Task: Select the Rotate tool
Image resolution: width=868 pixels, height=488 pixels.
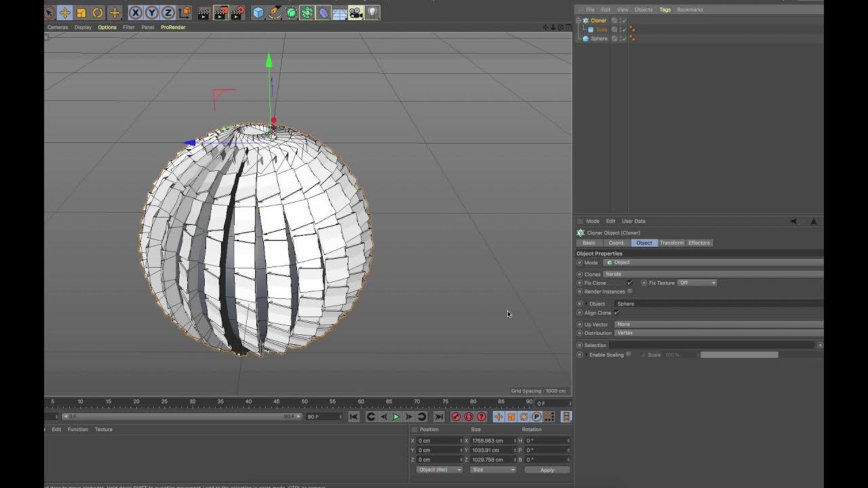Action: 98,12
